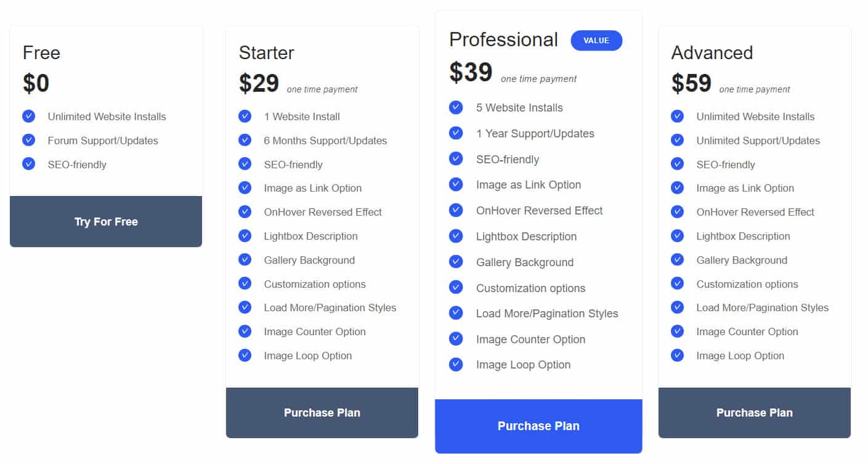Select the Professional plan title
The height and width of the screenshot is (464, 868).
click(503, 39)
